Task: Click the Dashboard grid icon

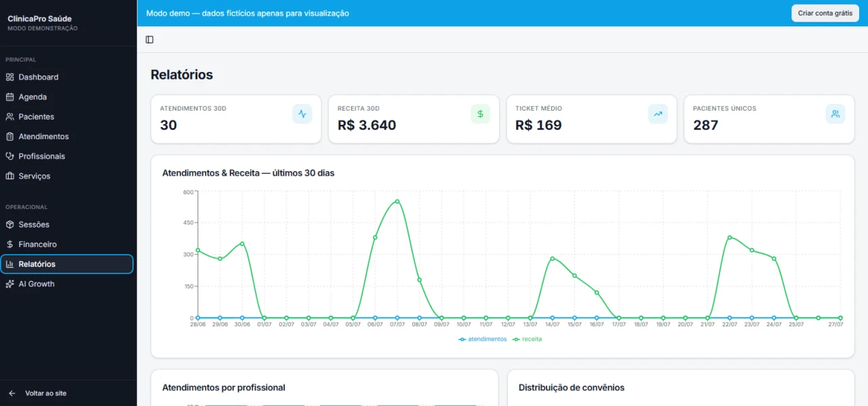Action: click(x=9, y=77)
